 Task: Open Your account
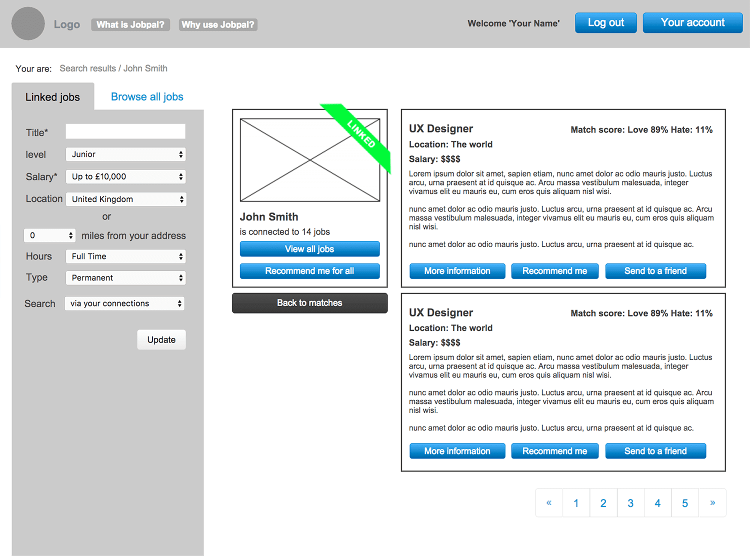pos(692,22)
